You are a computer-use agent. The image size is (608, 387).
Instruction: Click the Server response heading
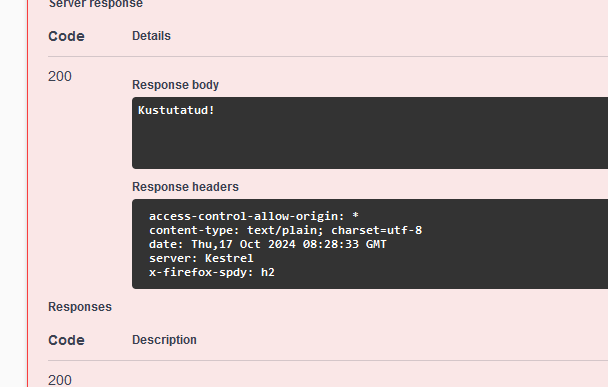pyautogui.click(x=96, y=4)
